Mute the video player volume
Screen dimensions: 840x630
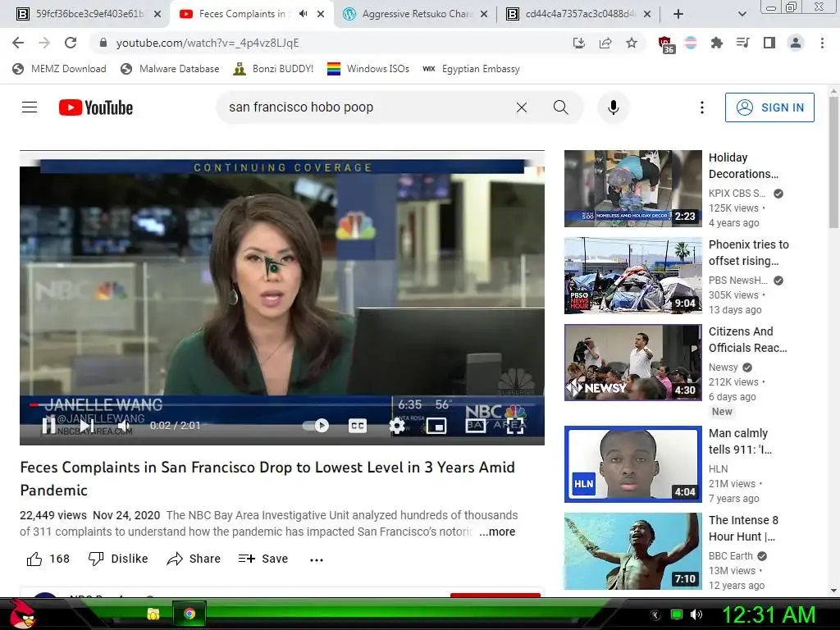tap(124, 426)
